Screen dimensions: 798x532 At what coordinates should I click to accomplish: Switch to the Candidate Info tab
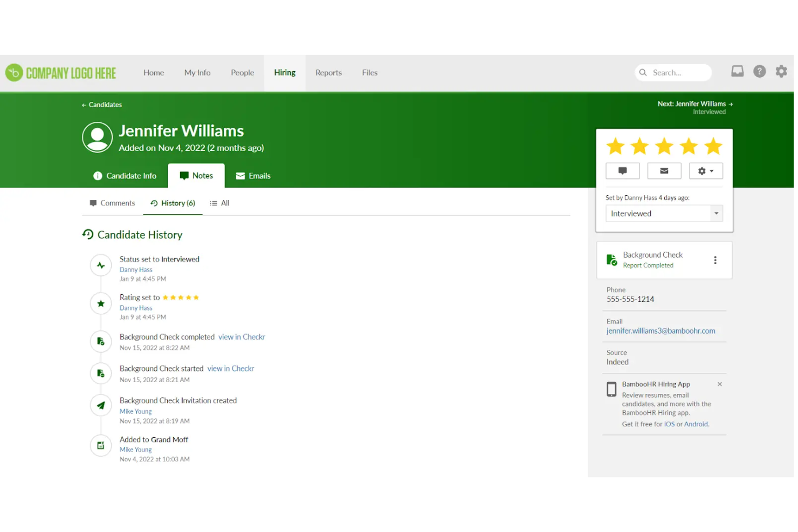(x=125, y=175)
